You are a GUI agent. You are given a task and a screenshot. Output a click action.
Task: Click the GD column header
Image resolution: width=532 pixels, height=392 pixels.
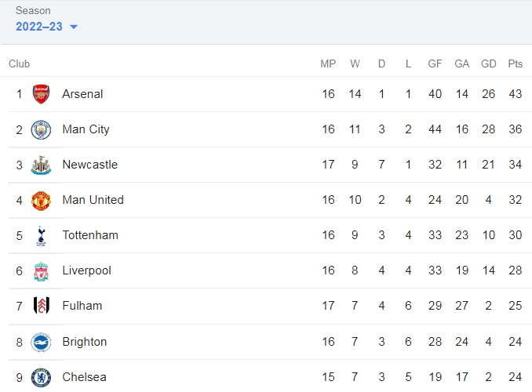(489, 64)
